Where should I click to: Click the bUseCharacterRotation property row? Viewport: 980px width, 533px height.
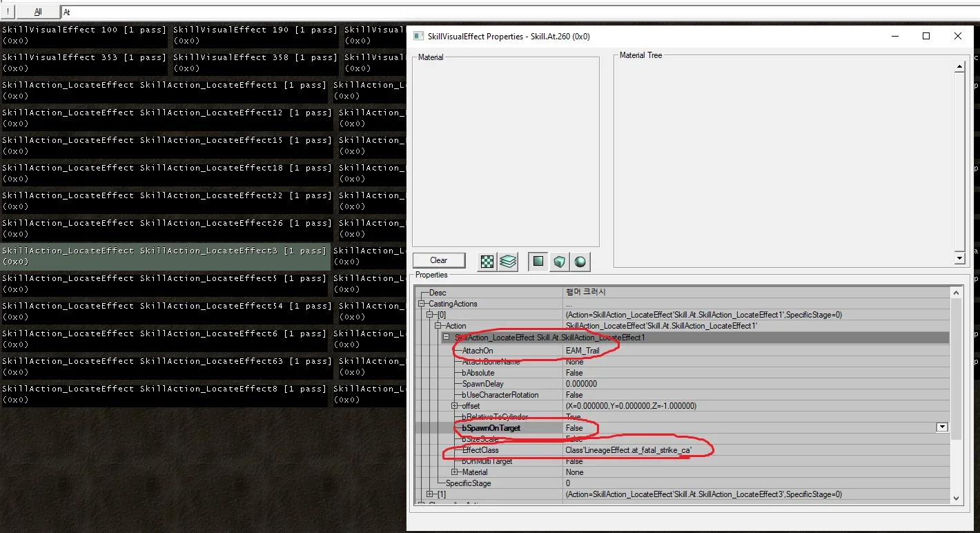[x=683, y=395]
